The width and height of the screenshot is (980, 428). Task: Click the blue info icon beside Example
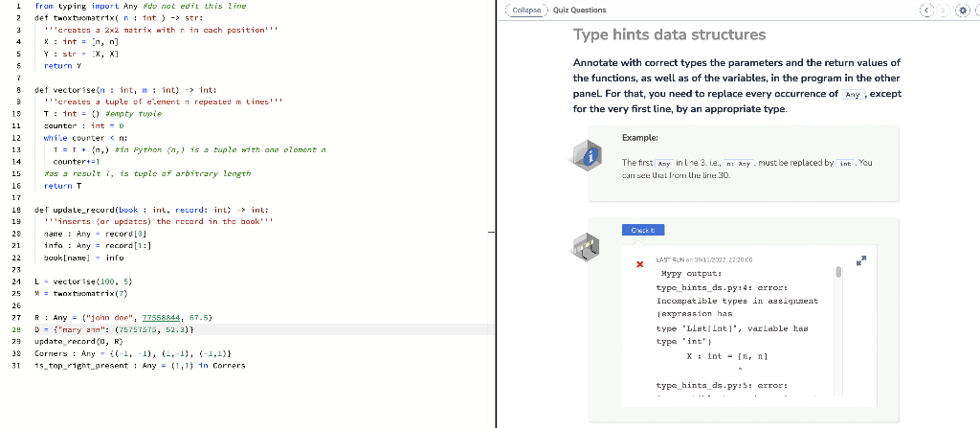[x=588, y=155]
